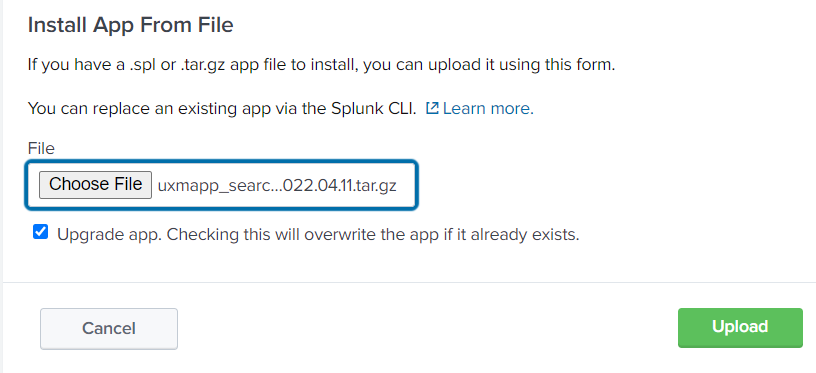Click the File field label
The image size is (816, 373).
click(41, 148)
